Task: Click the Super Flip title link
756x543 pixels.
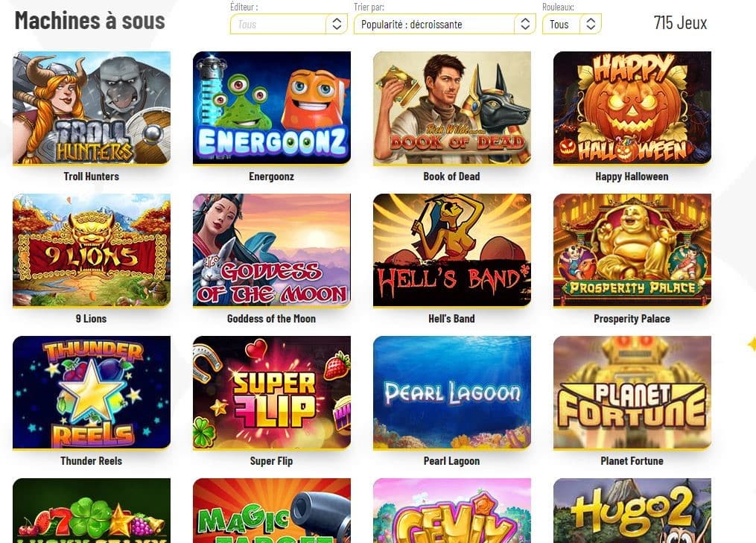Action: click(x=271, y=461)
